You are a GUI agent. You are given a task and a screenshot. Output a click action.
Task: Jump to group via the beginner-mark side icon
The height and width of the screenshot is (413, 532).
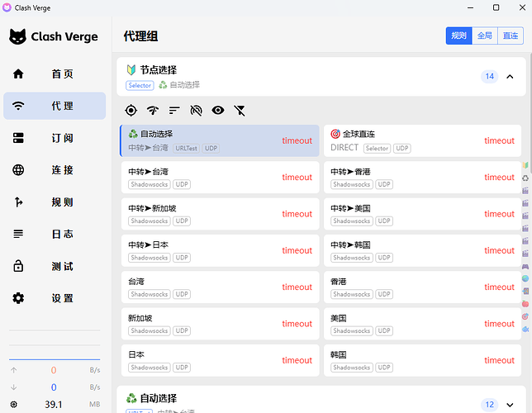525,165
